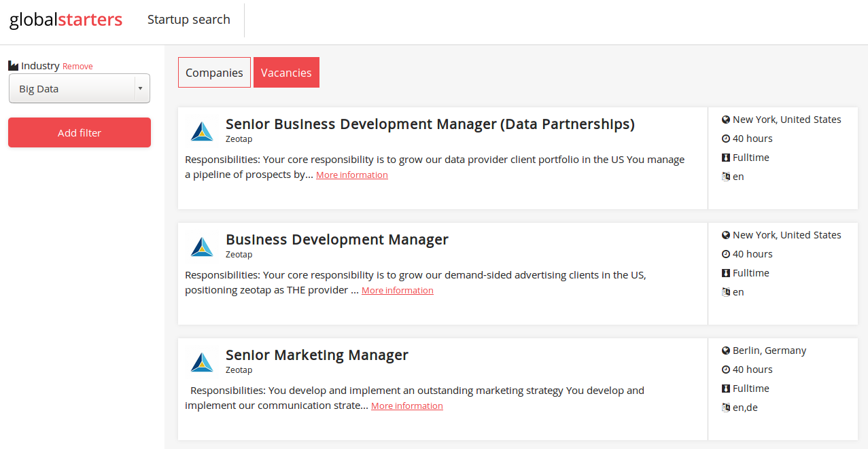Remove the Industry filter
The width and height of the screenshot is (868, 449).
tap(77, 67)
